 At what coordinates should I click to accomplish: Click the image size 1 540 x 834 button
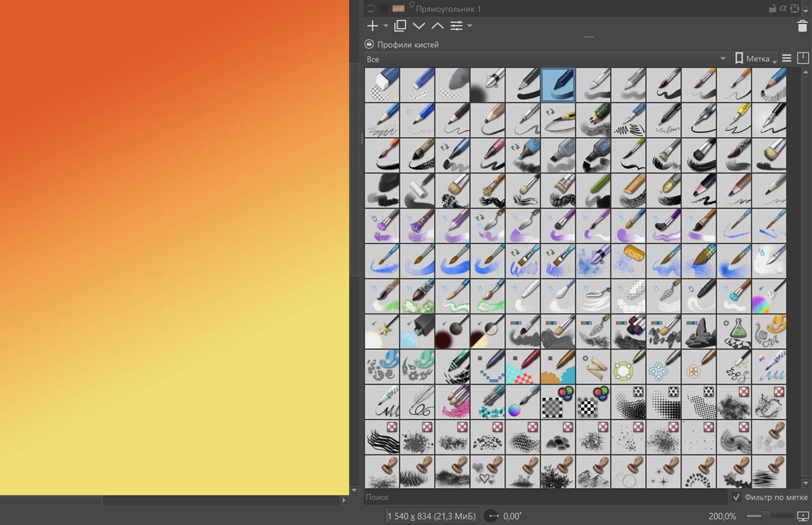click(x=431, y=516)
